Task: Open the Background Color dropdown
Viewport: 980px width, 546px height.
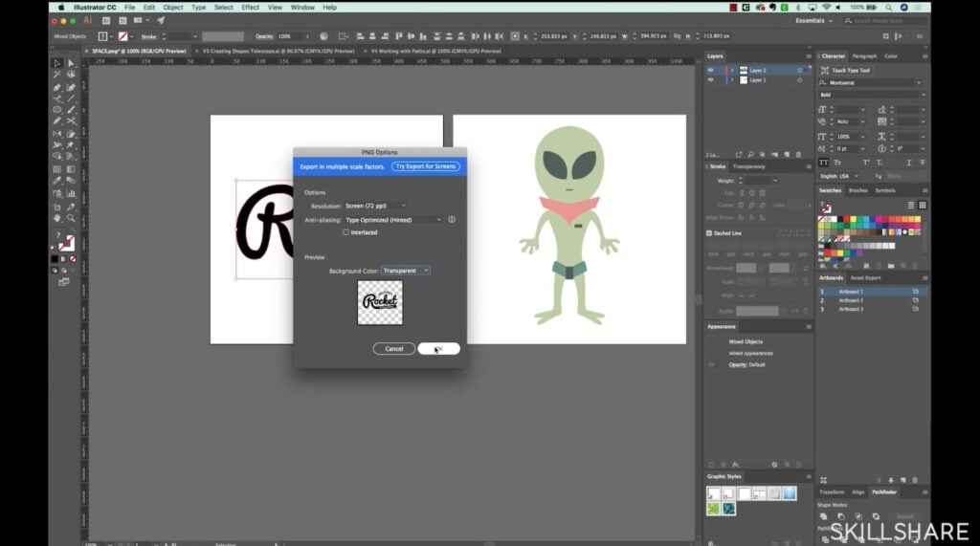Action: point(406,271)
